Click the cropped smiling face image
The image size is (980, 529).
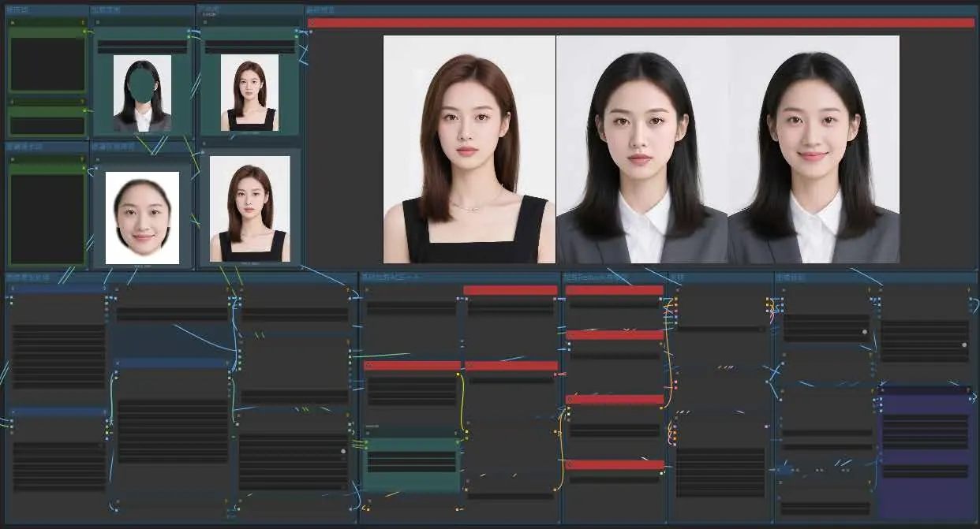pyautogui.click(x=142, y=218)
